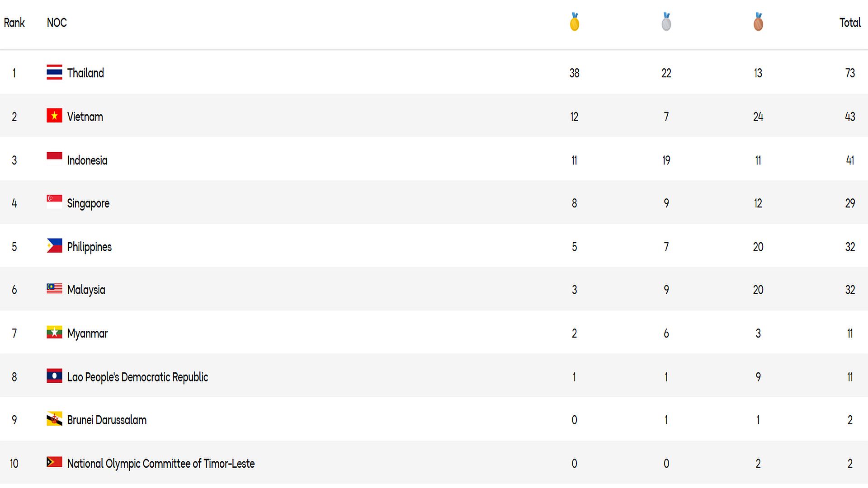Click the Vietnam flag icon
The height and width of the screenshot is (488, 868).
pos(54,116)
